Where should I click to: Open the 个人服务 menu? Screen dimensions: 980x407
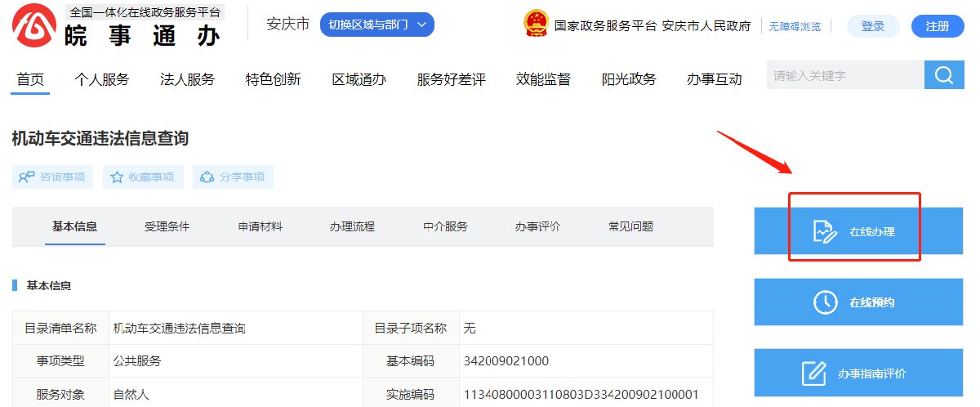[101, 79]
